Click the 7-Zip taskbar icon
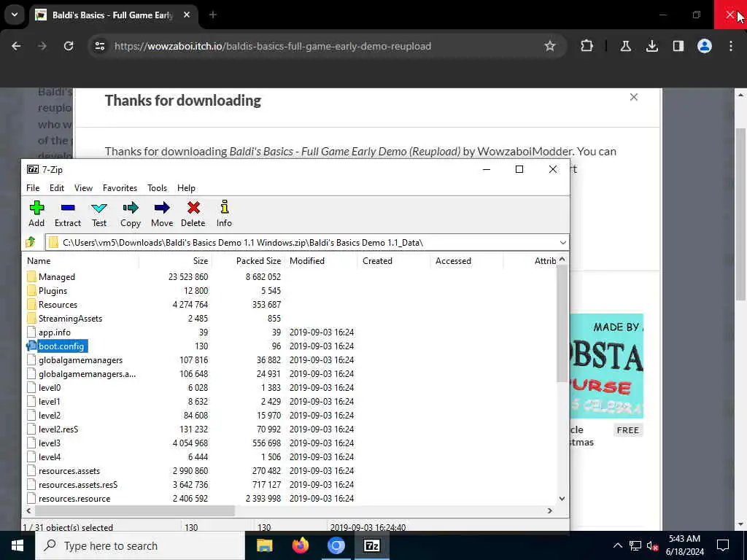The width and height of the screenshot is (747, 560). point(371,545)
